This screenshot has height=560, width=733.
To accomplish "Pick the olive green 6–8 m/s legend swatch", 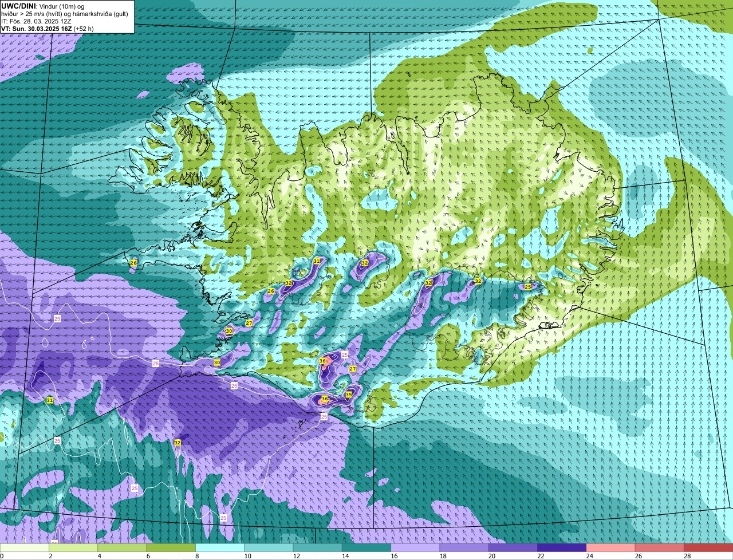I will coord(171,547).
